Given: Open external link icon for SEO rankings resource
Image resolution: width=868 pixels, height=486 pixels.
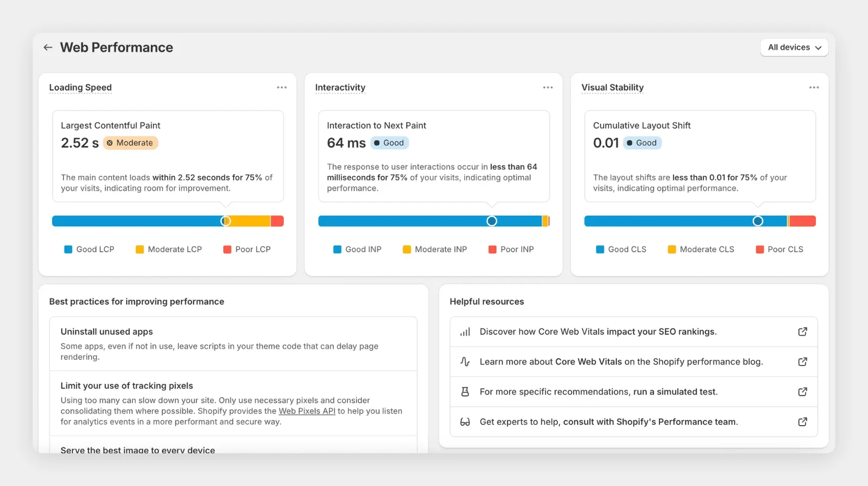Looking at the screenshot, I should tap(803, 332).
